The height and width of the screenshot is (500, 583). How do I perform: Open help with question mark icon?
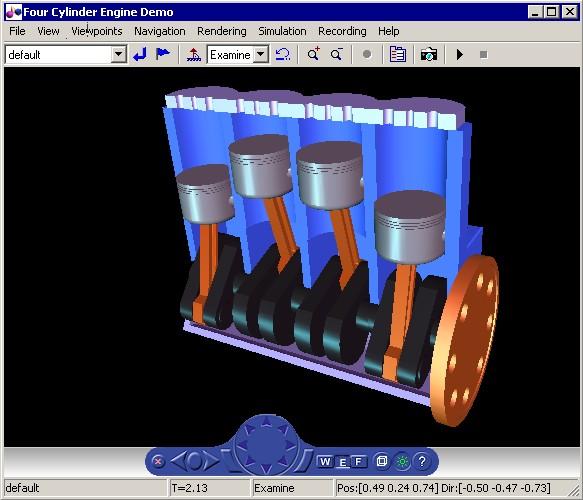422,461
